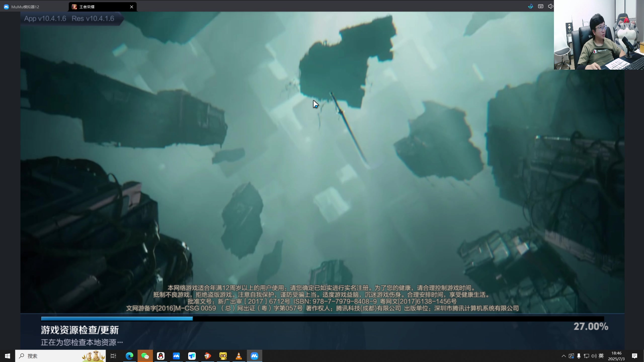Switch the 英 input language indicator
The height and width of the screenshot is (362, 644).
click(601, 356)
